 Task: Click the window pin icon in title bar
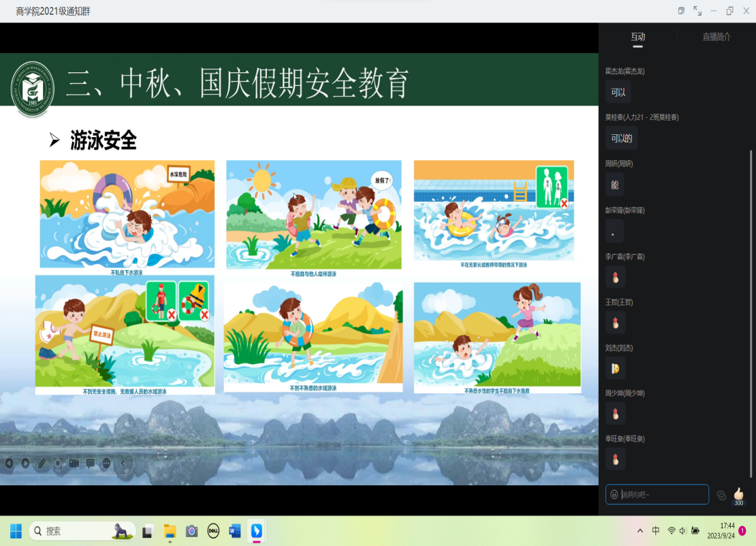point(681,11)
